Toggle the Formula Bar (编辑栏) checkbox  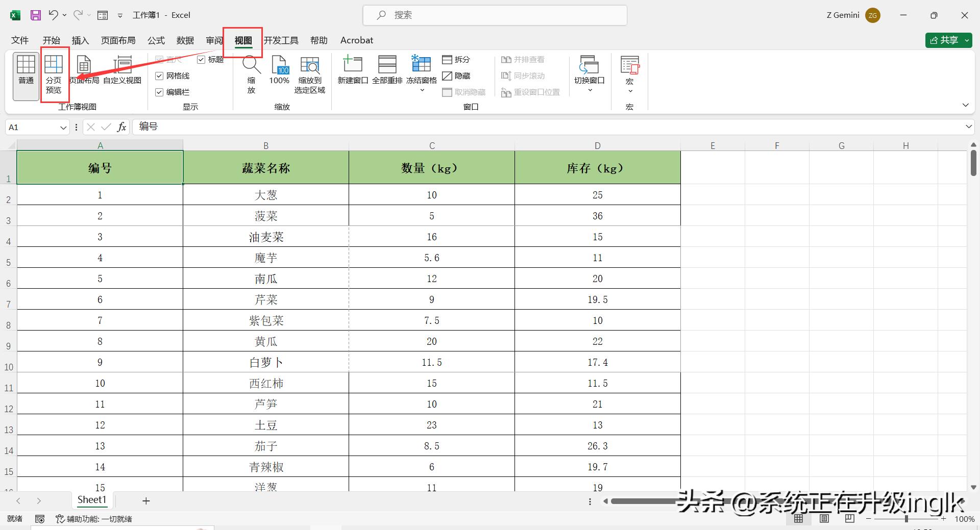pyautogui.click(x=159, y=92)
